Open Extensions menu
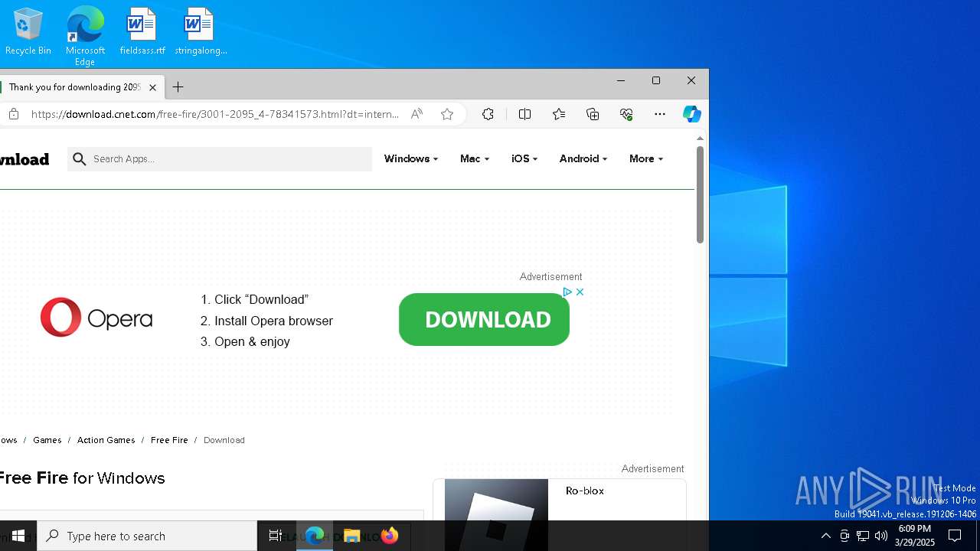Screen dimensions: 980x551 [488, 114]
